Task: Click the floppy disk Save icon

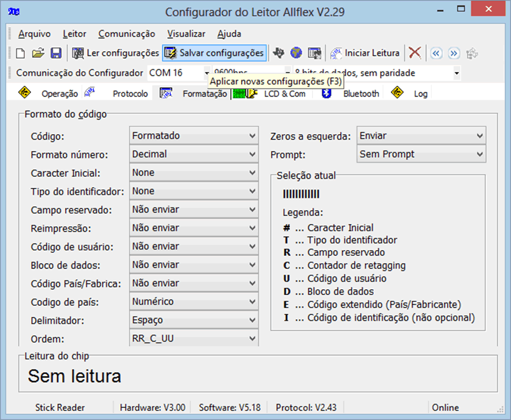Action: pos(56,53)
